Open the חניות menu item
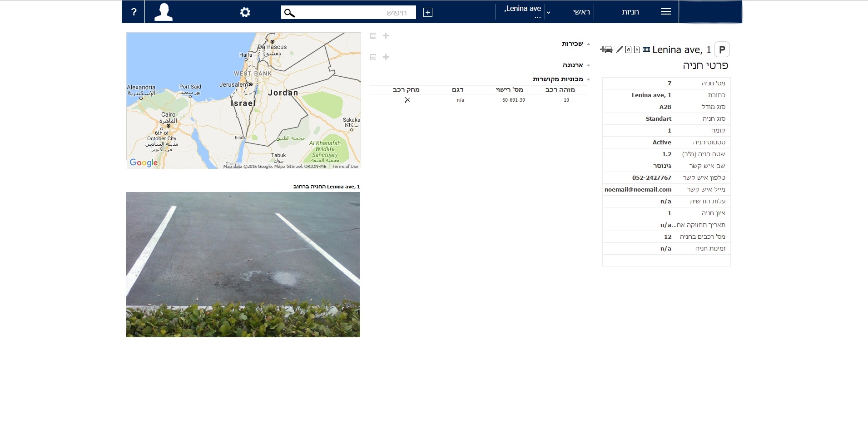The height and width of the screenshot is (429, 868). pyautogui.click(x=630, y=12)
